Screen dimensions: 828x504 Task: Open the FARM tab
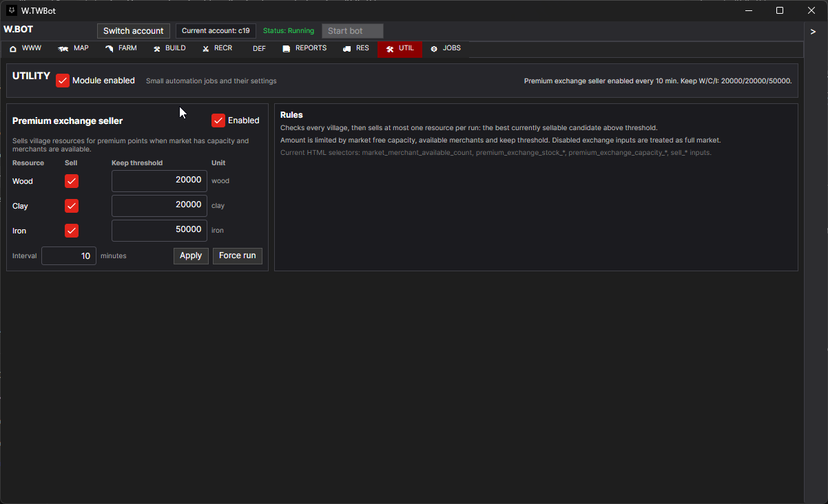[121, 49]
